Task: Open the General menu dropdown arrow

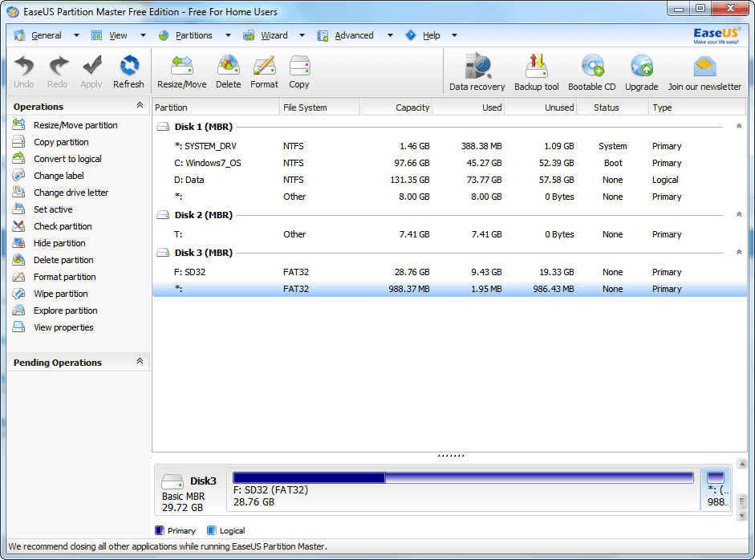Action: click(x=76, y=35)
